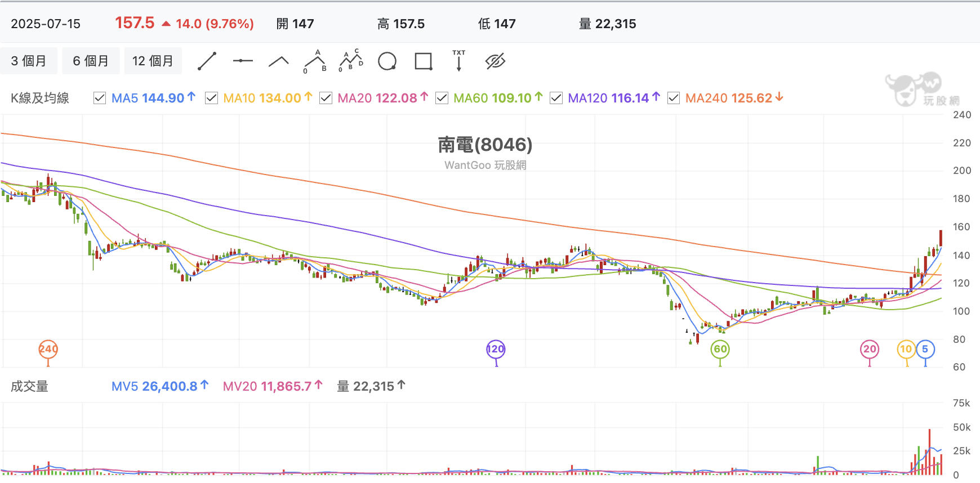This screenshot has height=483, width=980.
Task: Show the 12 個月 chart range
Action: (x=153, y=61)
